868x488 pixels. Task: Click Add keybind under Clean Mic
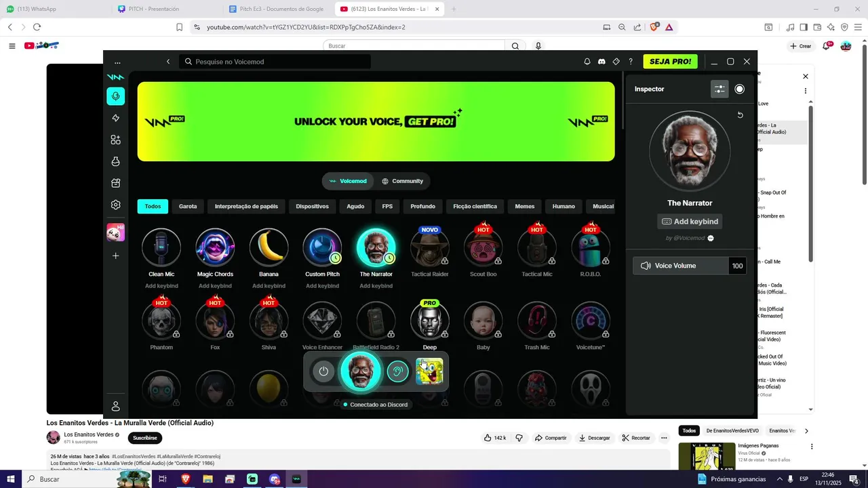(x=161, y=286)
